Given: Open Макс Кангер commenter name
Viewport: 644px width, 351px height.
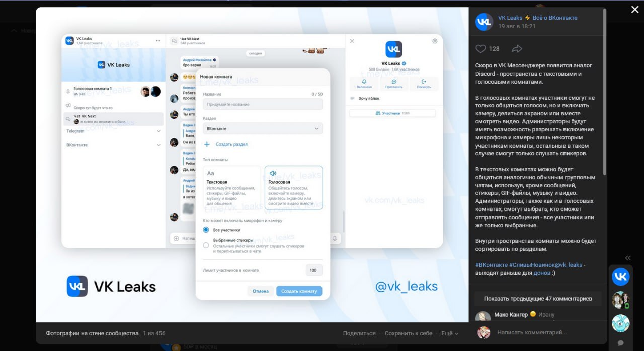Looking at the screenshot, I should coord(511,315).
